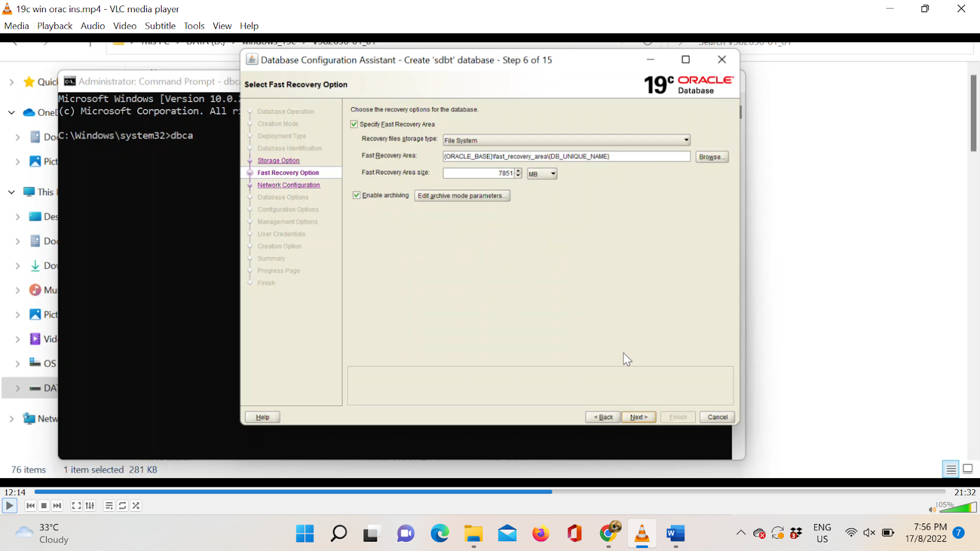Toggle Specify Fast Recovery Area checkbox
Screen dimensions: 980x551
point(354,124)
